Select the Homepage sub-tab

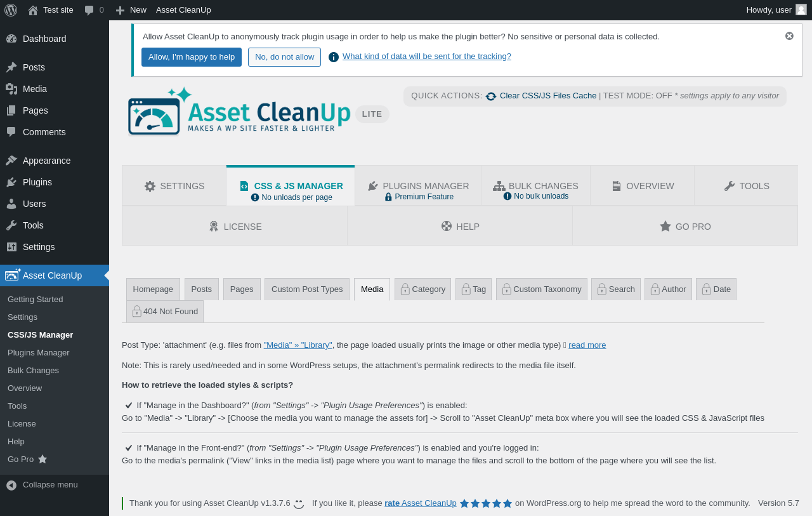[x=153, y=289]
